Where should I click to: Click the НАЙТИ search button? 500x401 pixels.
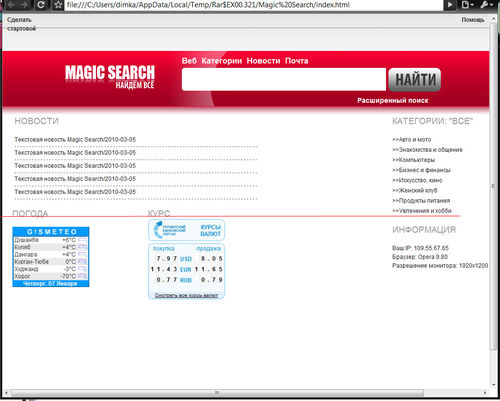tap(415, 80)
